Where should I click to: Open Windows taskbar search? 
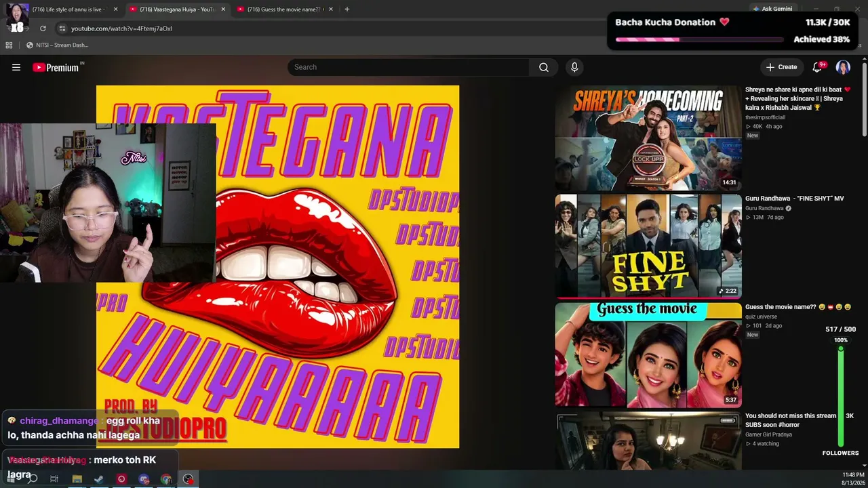pos(32,479)
